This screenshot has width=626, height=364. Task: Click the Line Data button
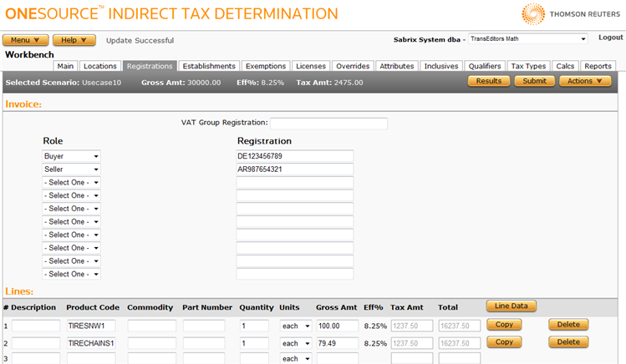pos(511,306)
